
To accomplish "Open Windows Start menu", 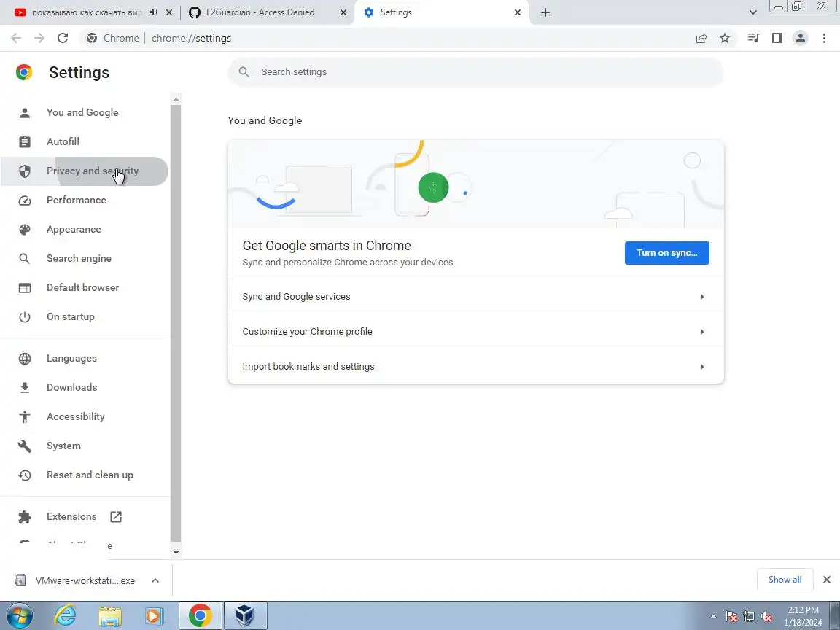I will click(x=19, y=616).
